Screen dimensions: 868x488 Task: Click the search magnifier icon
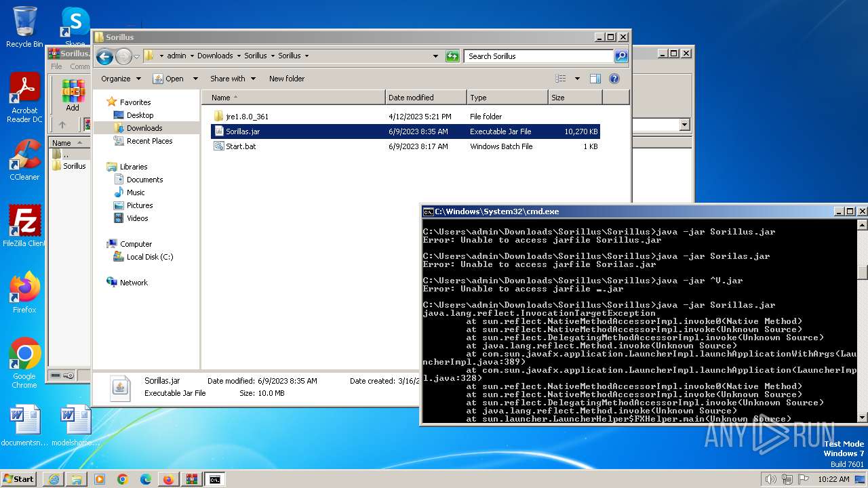pos(620,56)
